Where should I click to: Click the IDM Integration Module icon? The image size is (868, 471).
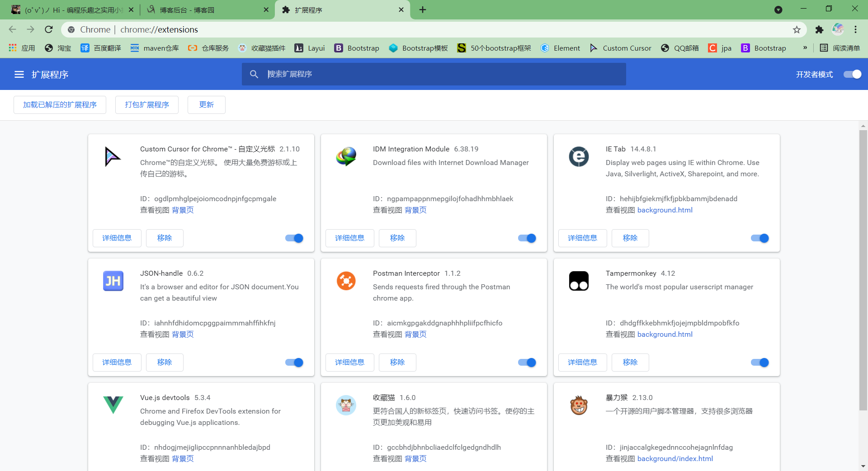[x=346, y=157]
